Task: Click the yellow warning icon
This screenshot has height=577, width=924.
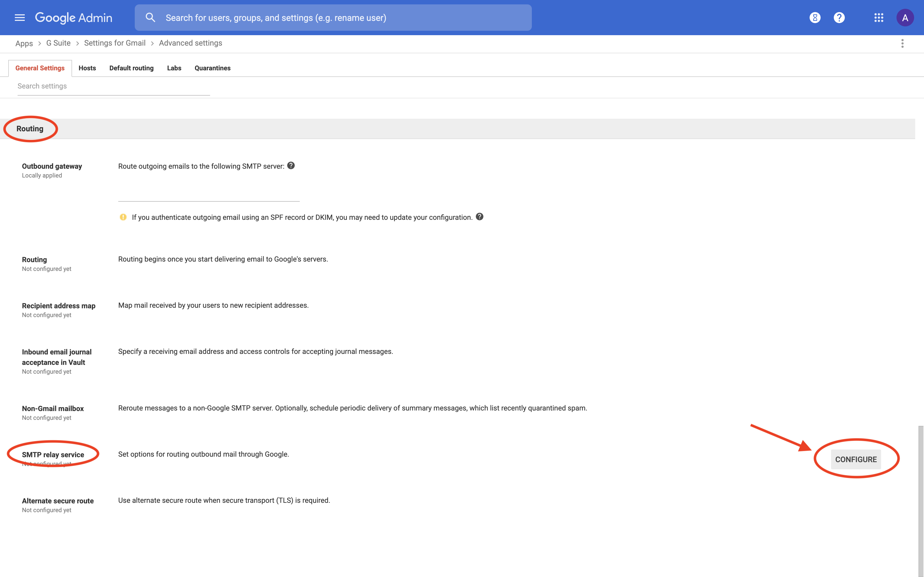Action: pyautogui.click(x=123, y=217)
